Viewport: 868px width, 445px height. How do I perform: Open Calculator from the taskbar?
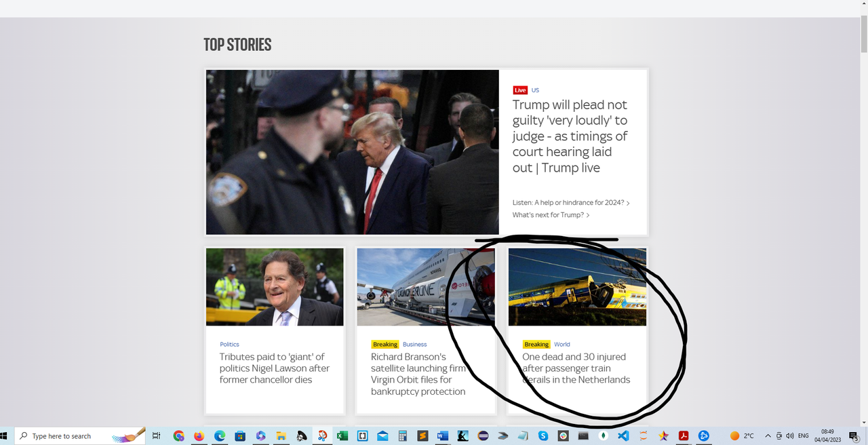(x=403, y=436)
